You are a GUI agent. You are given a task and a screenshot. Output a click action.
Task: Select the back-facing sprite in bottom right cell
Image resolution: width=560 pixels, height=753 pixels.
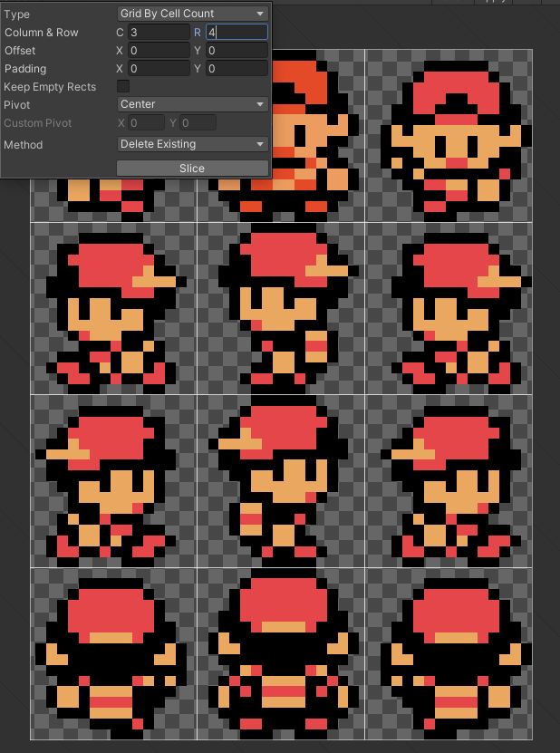(x=457, y=659)
